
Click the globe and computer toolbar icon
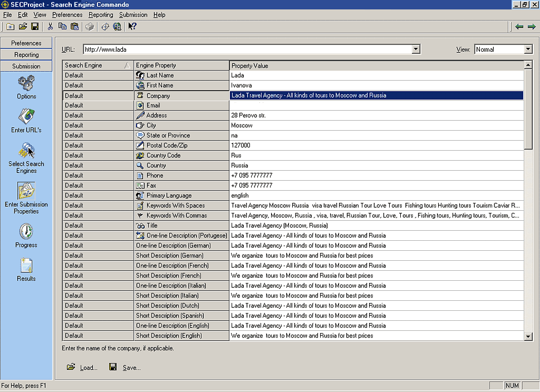click(117, 27)
